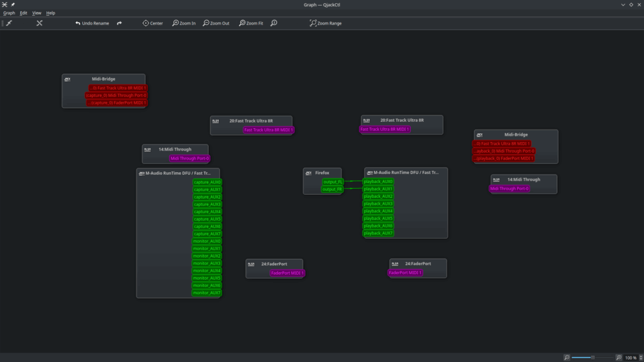Open the Edit menu
The width and height of the screenshot is (644, 362).
tap(23, 13)
